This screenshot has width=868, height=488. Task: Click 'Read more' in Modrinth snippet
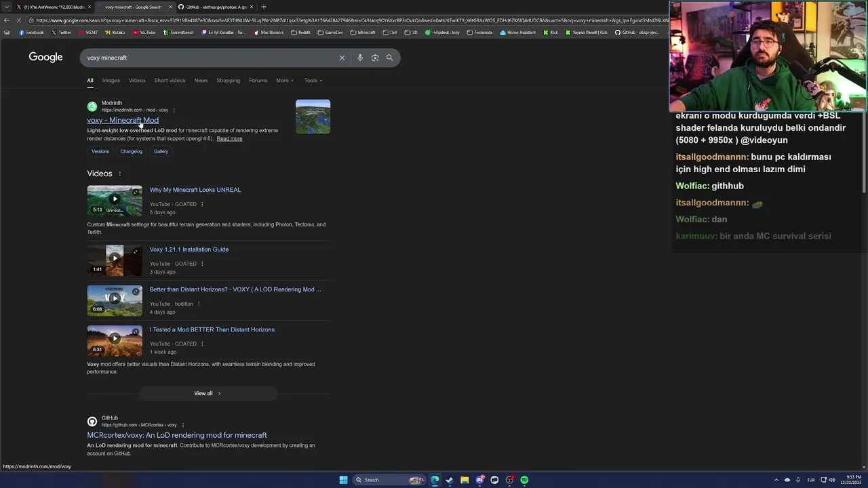[229, 139]
